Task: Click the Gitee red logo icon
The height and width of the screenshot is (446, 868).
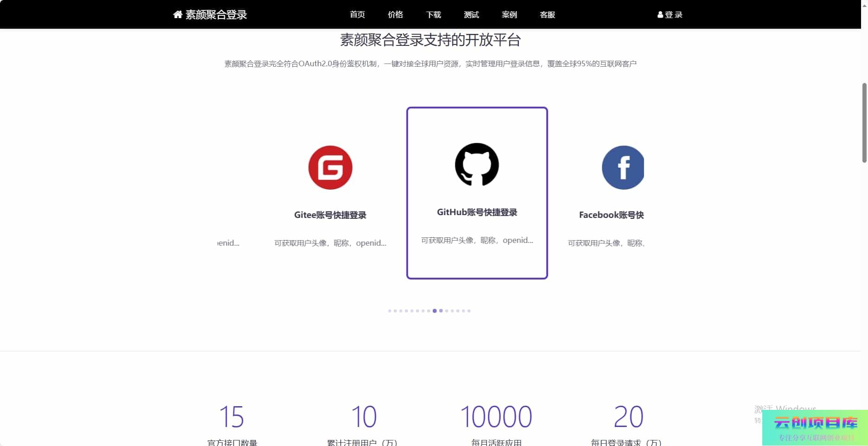Action: click(330, 167)
